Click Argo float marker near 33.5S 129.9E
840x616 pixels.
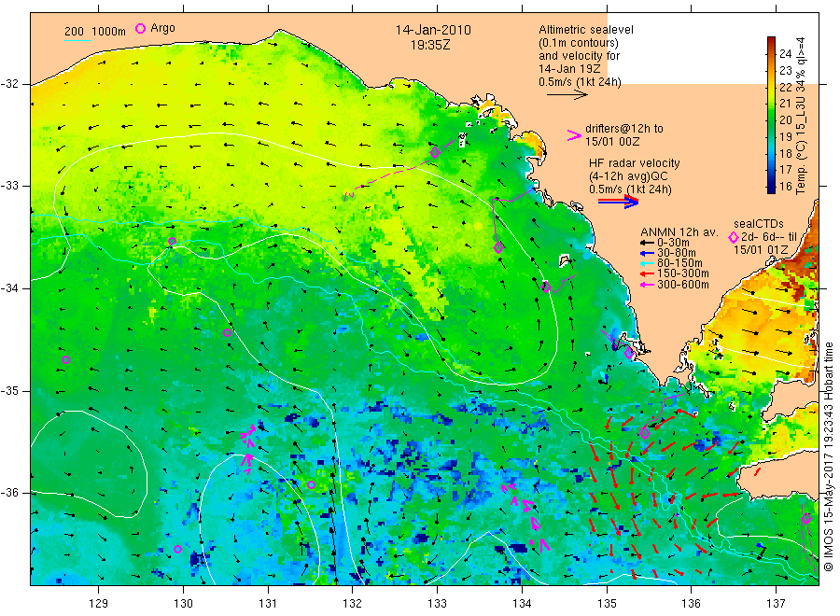172,241
